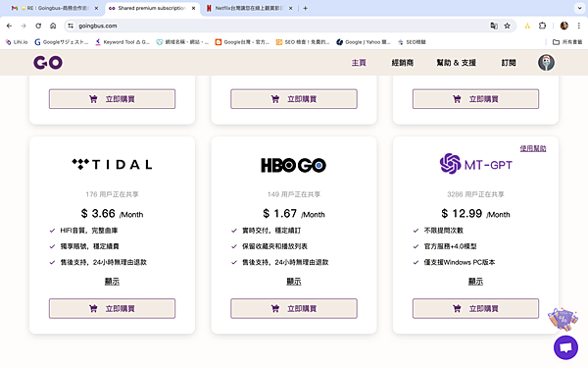Open the 使用幫助 link on MT-GPT
Viewport: 588px width, 368px height.
click(x=533, y=148)
